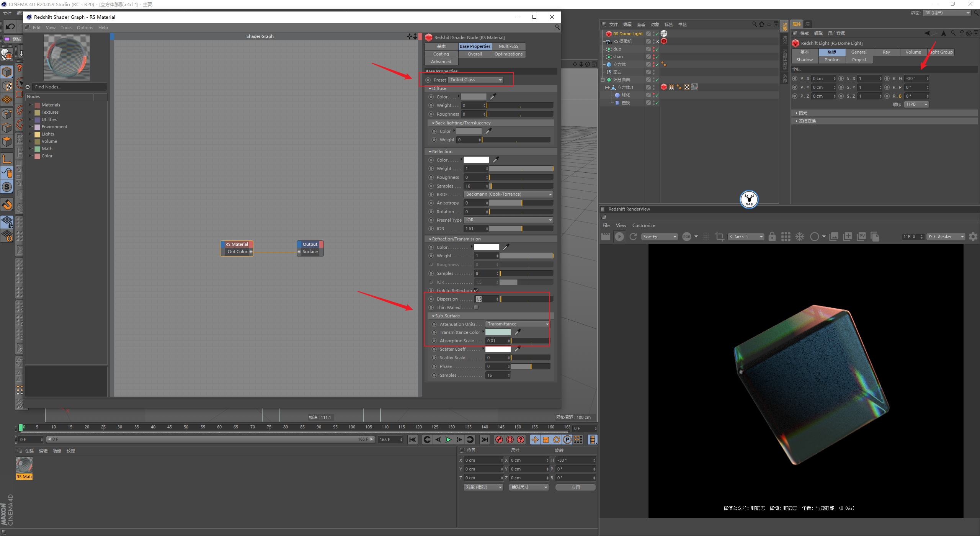Toggle R.H keyframe circle in coordinates
This screenshot has width=980, height=536.
pos(887,78)
